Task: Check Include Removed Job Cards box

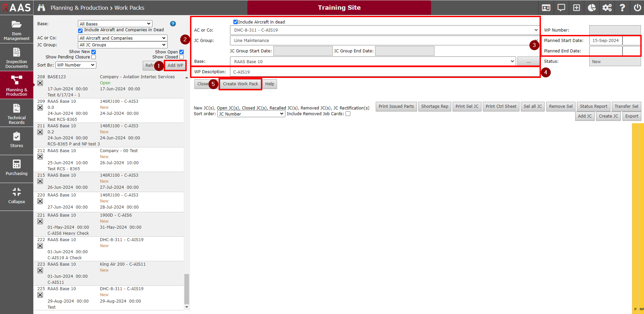Action: click(x=348, y=114)
